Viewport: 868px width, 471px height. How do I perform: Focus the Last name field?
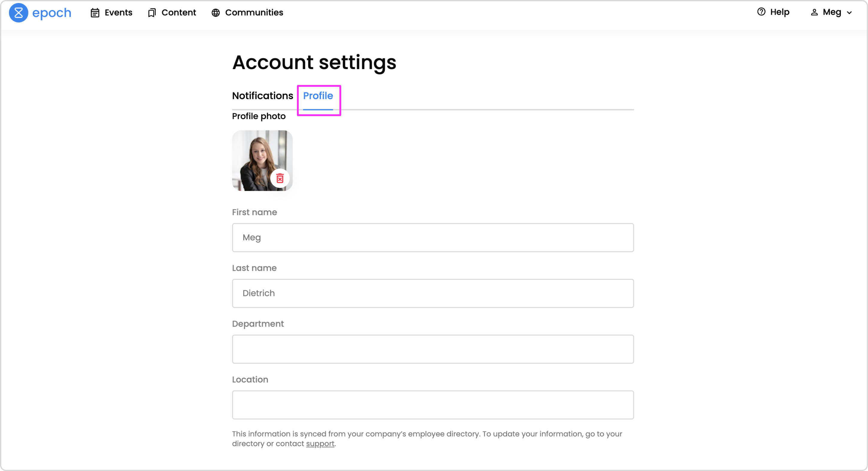click(x=433, y=293)
